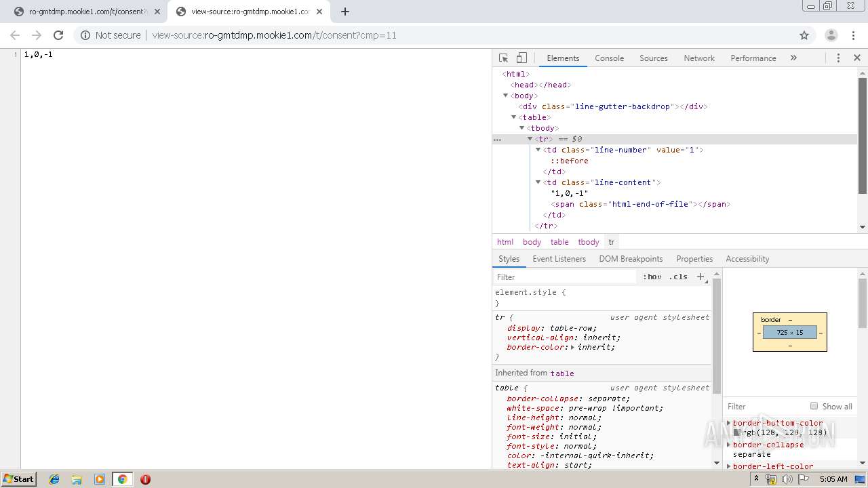868x488 pixels.
Task: Collapse the tbody node in DOM tree
Action: click(x=521, y=128)
